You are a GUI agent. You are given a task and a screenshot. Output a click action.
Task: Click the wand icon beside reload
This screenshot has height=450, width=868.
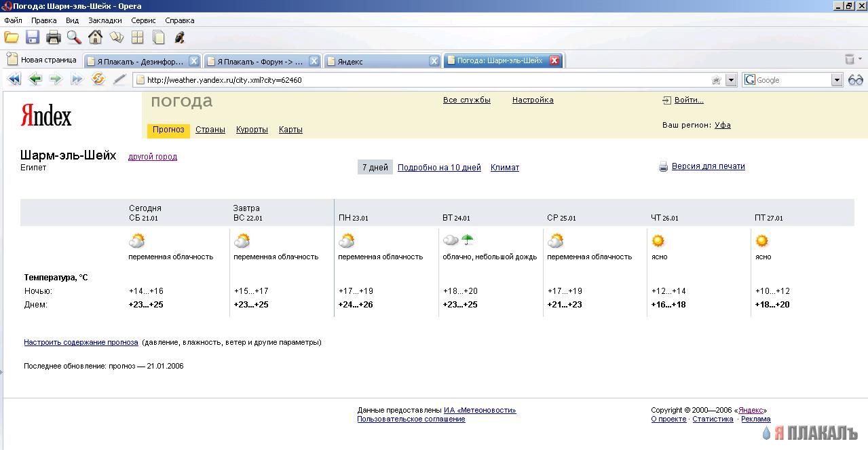tap(119, 79)
